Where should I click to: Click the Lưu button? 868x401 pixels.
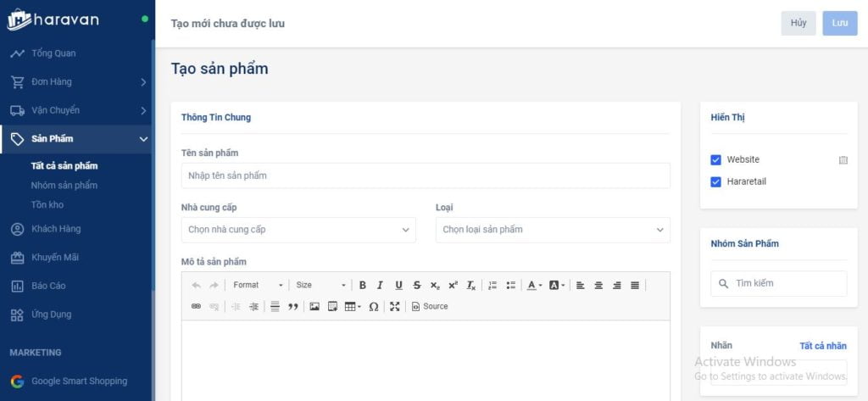[x=839, y=23]
